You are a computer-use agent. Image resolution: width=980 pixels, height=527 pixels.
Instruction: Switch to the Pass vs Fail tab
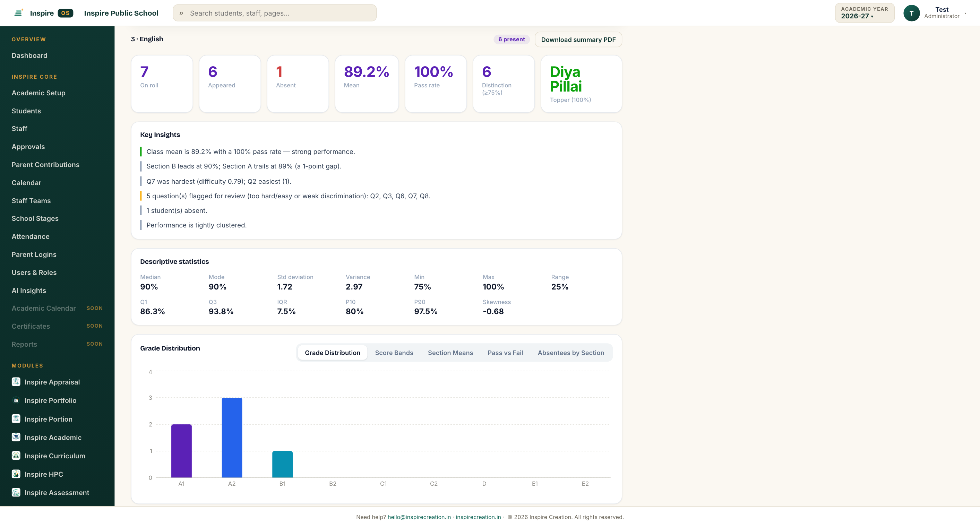tap(505, 353)
